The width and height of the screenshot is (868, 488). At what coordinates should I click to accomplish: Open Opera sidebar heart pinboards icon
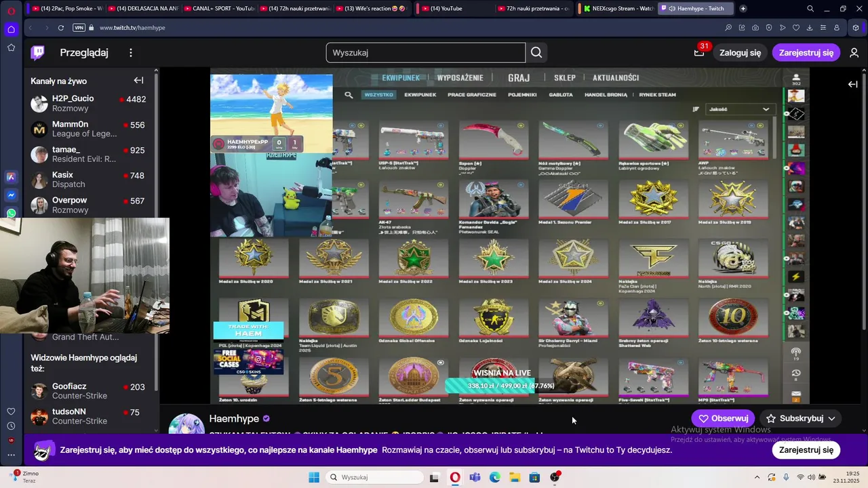pyautogui.click(x=11, y=411)
